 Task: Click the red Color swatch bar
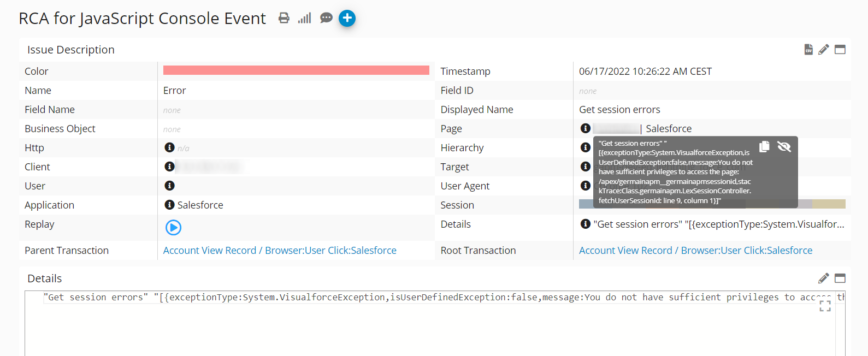[x=296, y=70]
